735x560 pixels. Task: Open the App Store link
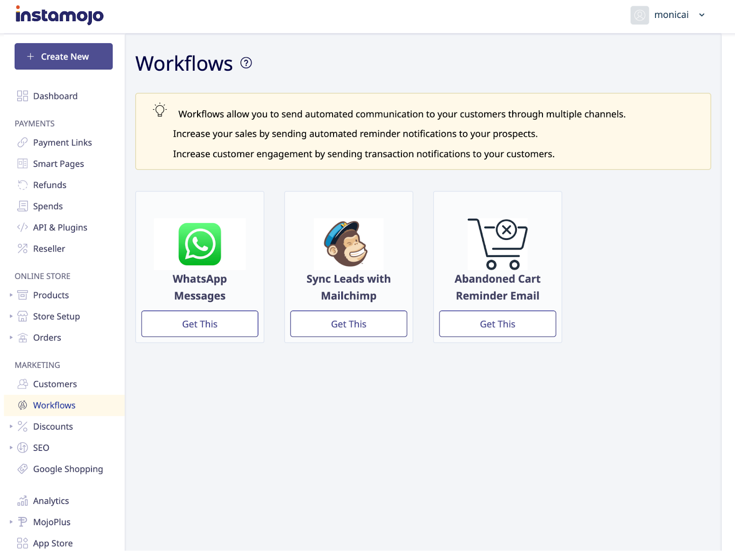point(53,543)
